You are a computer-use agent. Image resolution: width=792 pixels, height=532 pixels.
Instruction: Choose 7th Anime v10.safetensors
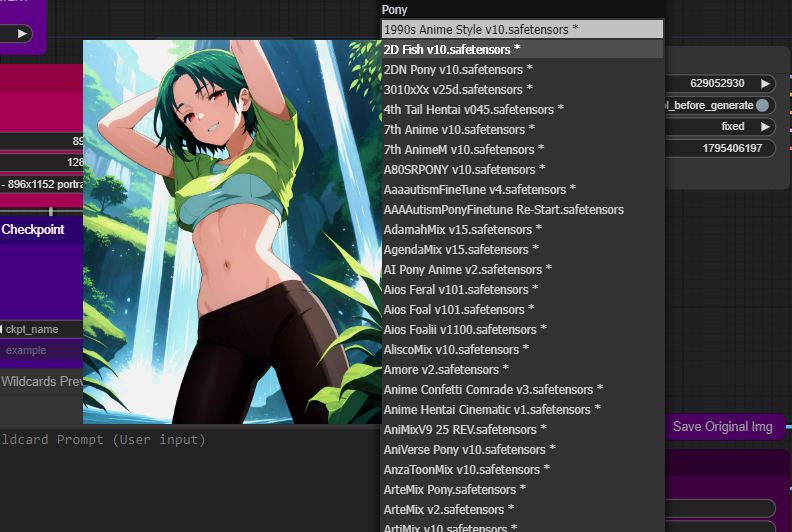(522, 129)
